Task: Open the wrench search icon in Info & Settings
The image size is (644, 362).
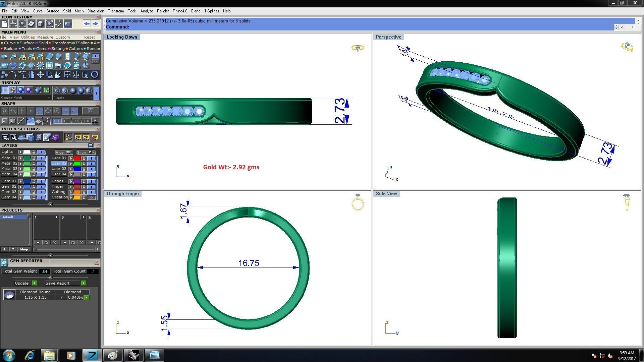Action: click(x=13, y=137)
